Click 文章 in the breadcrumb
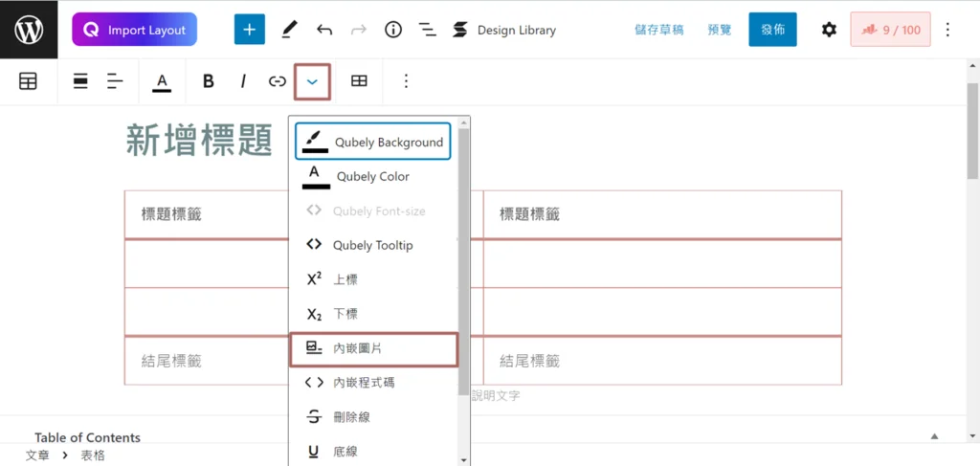 pyautogui.click(x=36, y=455)
